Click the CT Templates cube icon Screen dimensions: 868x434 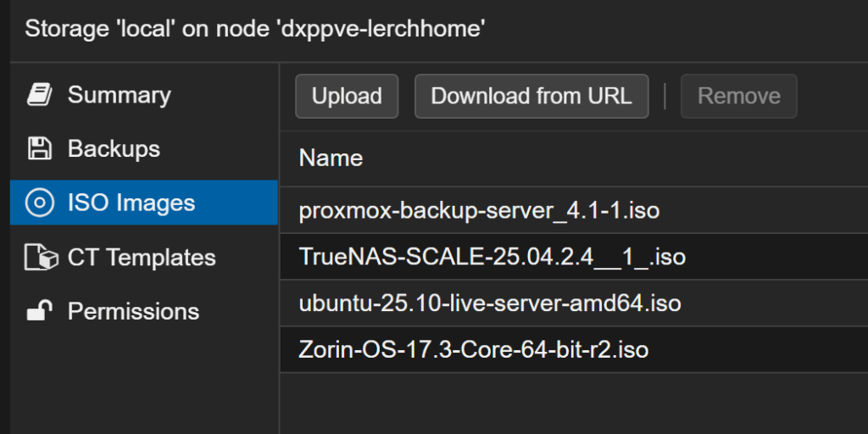41,257
